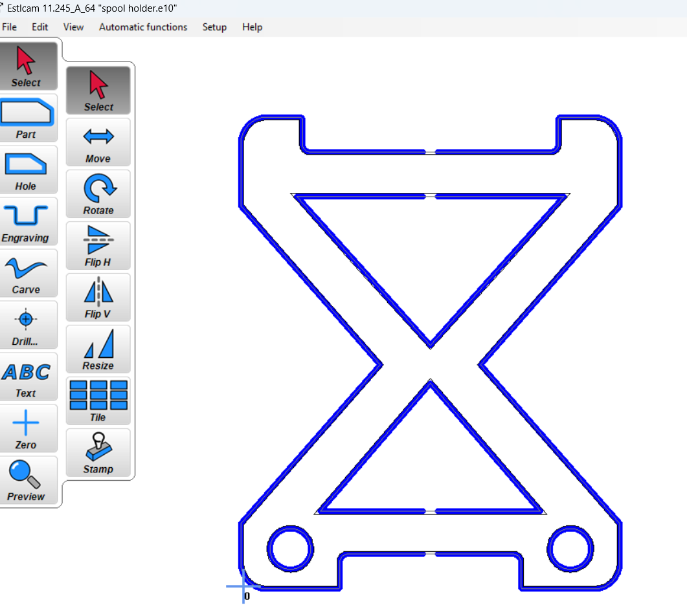The image size is (687, 616).
Task: Click the left circular hole toolpath
Action: tap(269, 549)
